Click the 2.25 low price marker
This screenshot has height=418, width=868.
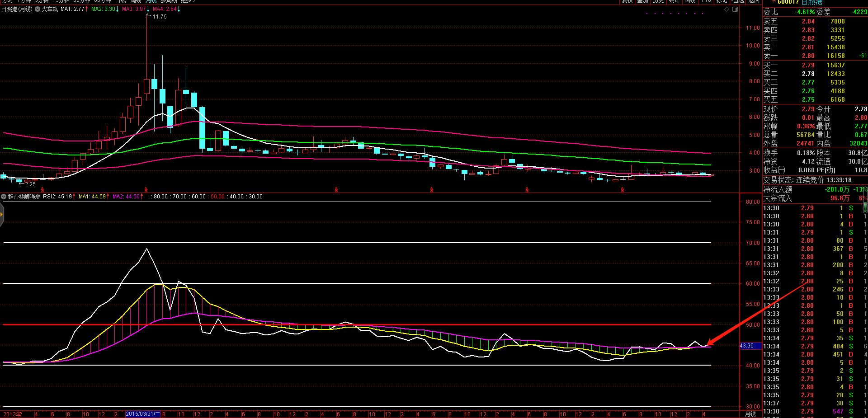30,184
